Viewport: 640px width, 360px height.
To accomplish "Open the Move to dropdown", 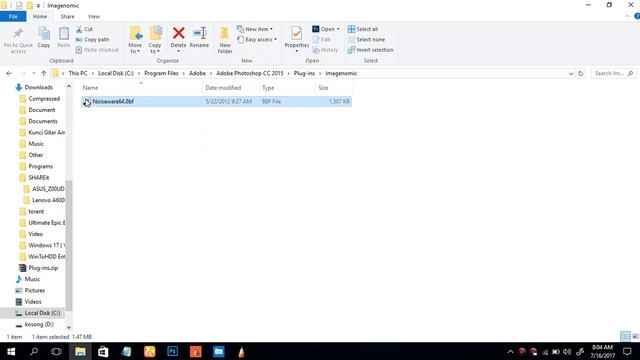I will tap(135, 40).
